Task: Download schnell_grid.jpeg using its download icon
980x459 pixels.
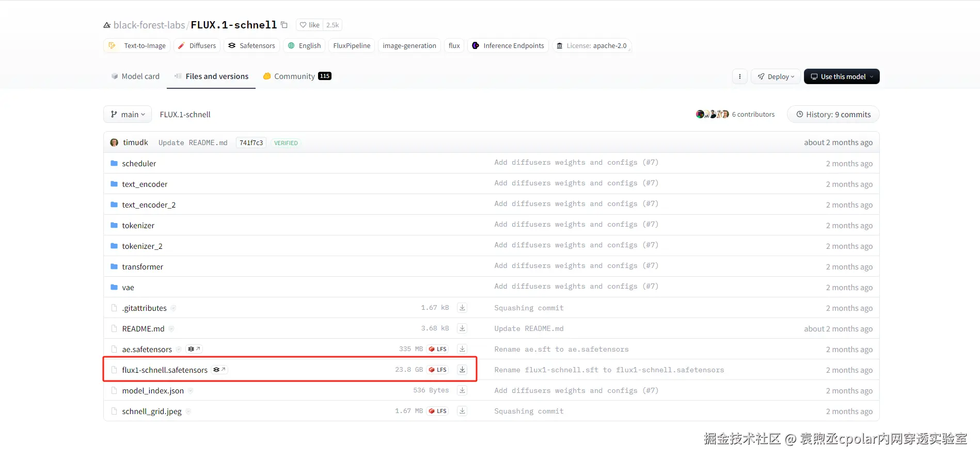Action: pyautogui.click(x=462, y=411)
